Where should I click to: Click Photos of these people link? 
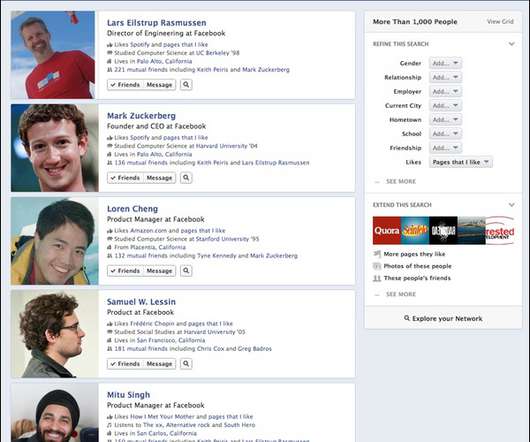[417, 266]
